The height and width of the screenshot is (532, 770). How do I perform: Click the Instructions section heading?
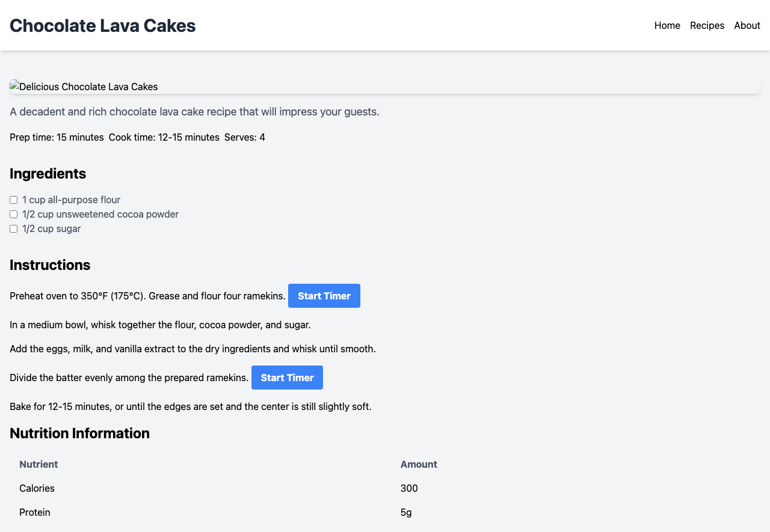[50, 265]
